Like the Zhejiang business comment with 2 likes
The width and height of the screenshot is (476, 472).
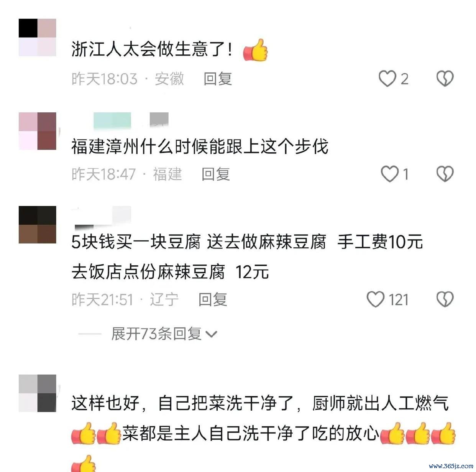(x=387, y=79)
